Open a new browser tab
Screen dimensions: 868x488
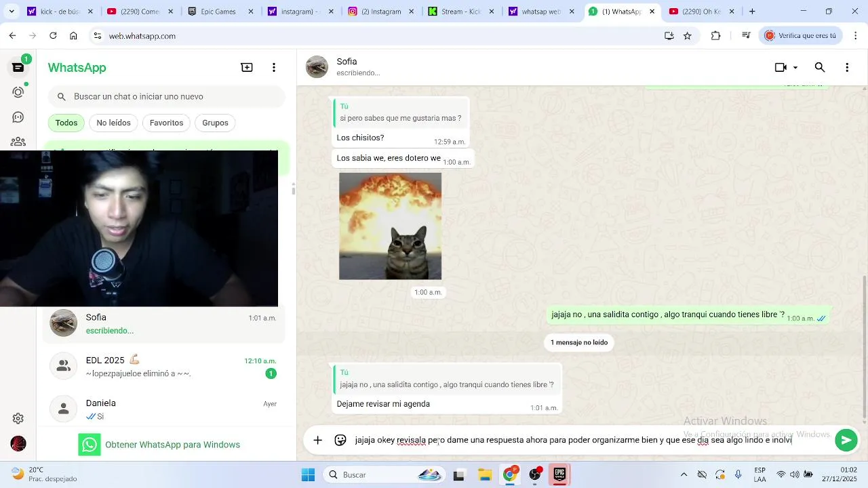(x=752, y=12)
